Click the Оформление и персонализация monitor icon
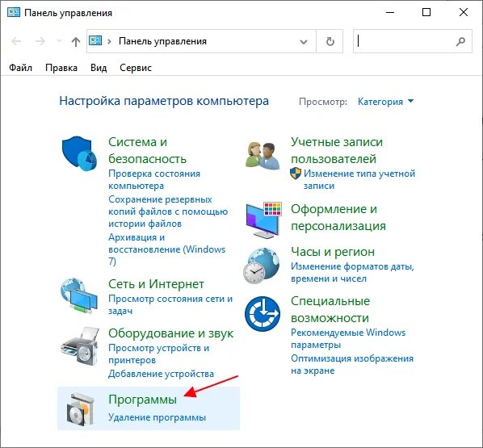The image size is (483, 448). pos(263,220)
